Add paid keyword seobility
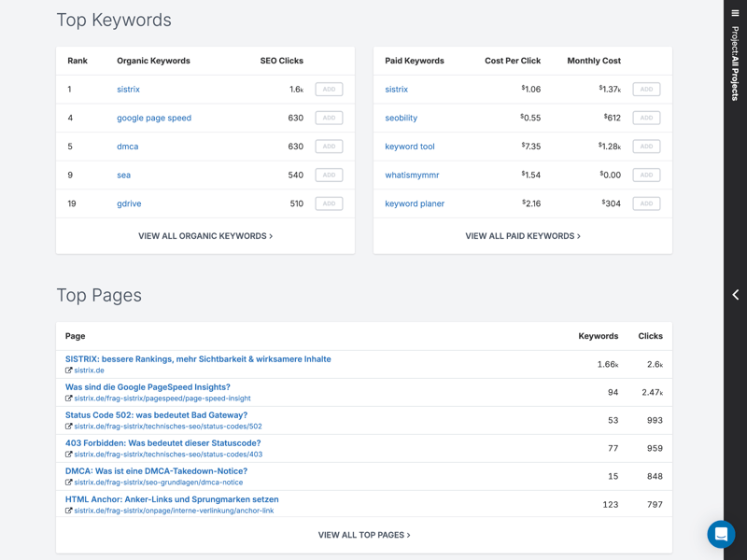Screen dimensions: 747x560 click(646, 118)
